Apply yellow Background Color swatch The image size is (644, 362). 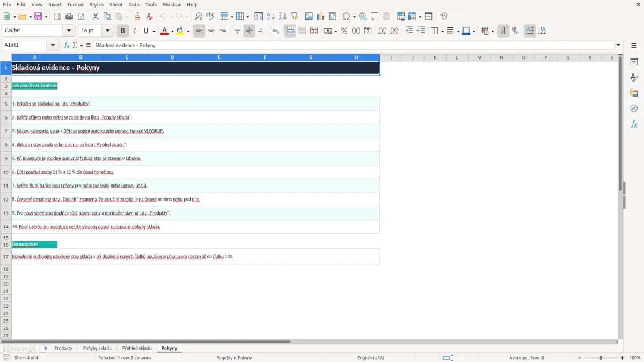click(180, 31)
